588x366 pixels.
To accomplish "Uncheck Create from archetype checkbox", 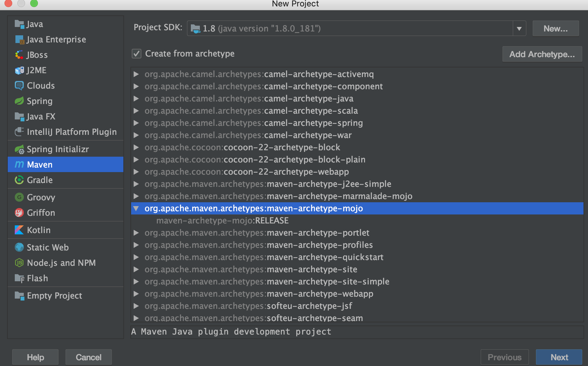I will pos(137,54).
